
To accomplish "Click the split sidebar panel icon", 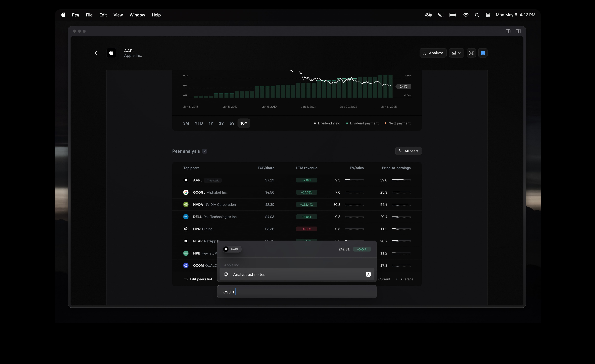I will pos(508,31).
